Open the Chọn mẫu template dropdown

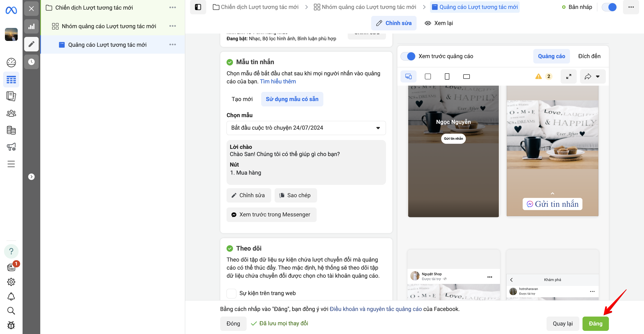tap(306, 128)
